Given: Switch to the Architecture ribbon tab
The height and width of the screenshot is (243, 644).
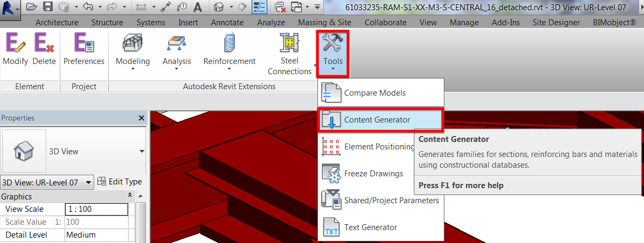Looking at the screenshot, I should pos(57,23).
